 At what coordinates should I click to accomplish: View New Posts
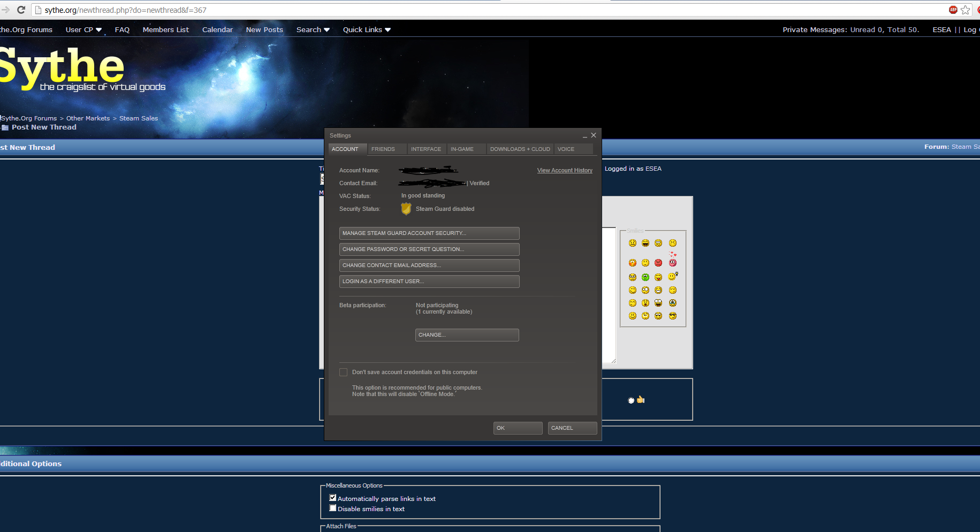coord(264,29)
